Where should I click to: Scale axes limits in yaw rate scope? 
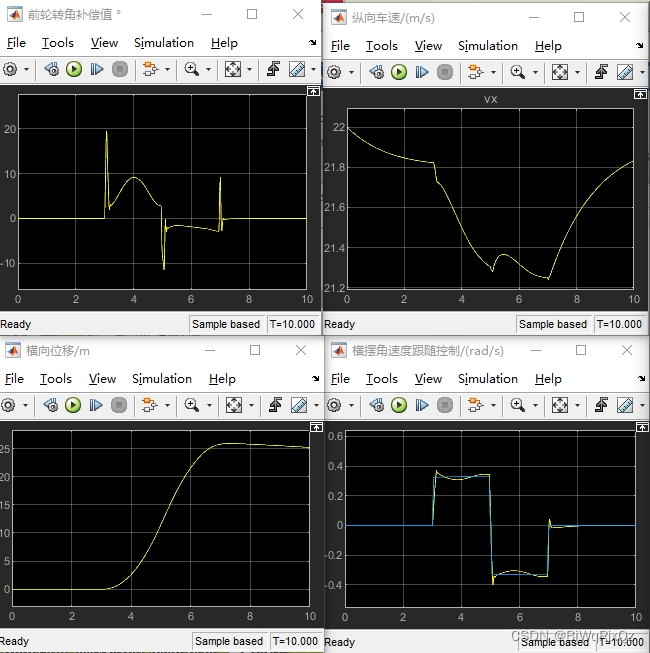tap(560, 405)
